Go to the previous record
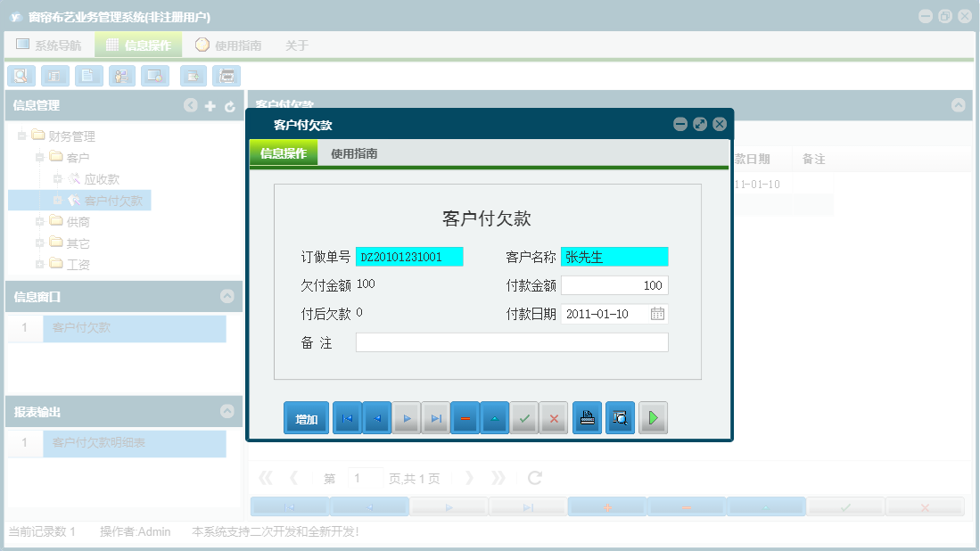The height and width of the screenshot is (551, 980). click(x=376, y=417)
